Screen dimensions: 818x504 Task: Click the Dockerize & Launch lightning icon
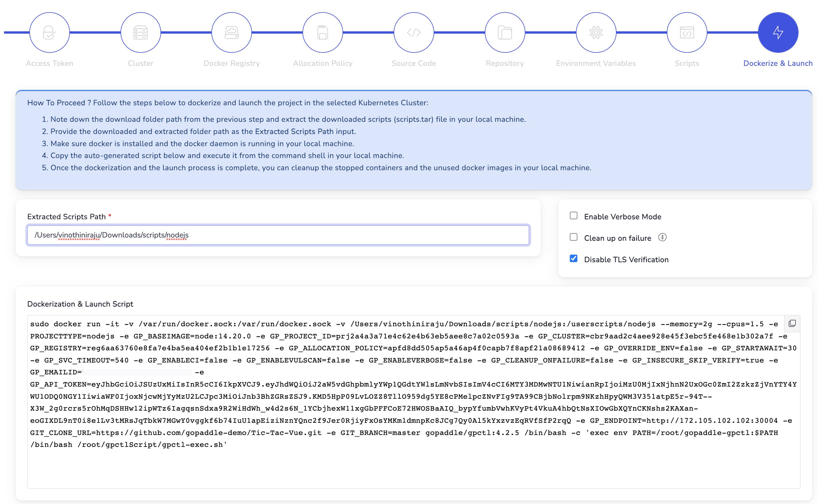[x=778, y=32]
